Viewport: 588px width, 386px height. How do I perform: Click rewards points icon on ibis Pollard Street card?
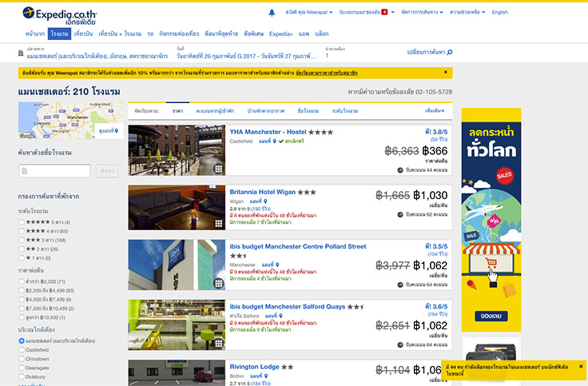[400, 285]
